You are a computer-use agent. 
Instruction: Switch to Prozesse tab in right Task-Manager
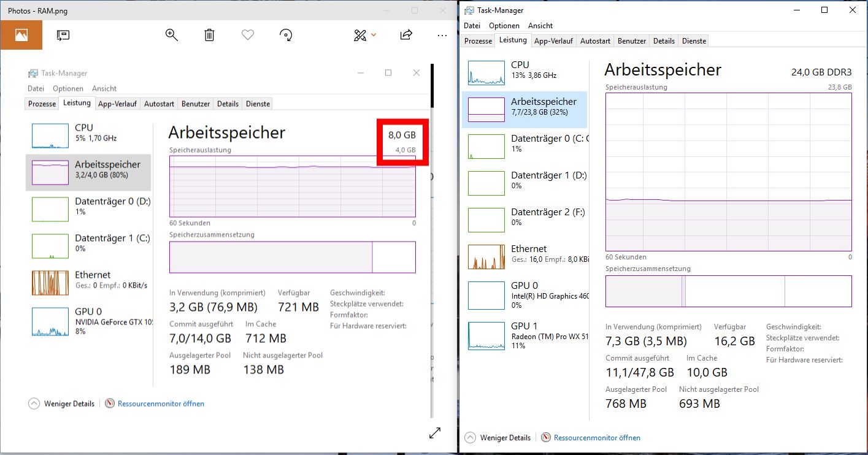pyautogui.click(x=478, y=41)
